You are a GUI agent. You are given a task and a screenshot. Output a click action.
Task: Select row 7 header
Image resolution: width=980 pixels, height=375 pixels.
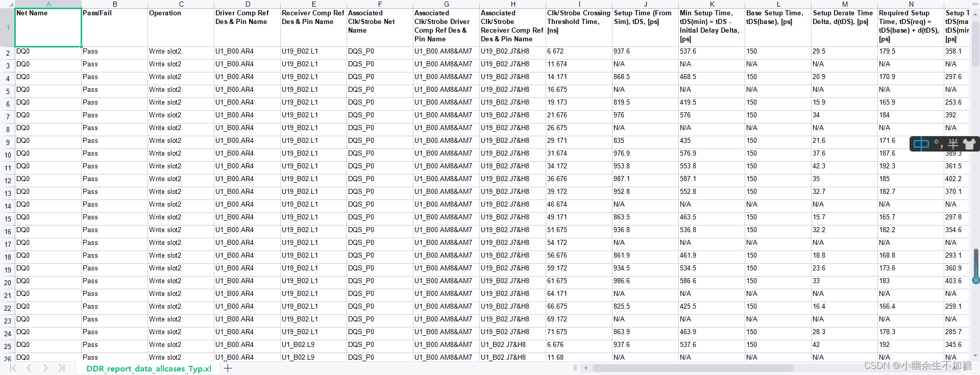(8, 117)
